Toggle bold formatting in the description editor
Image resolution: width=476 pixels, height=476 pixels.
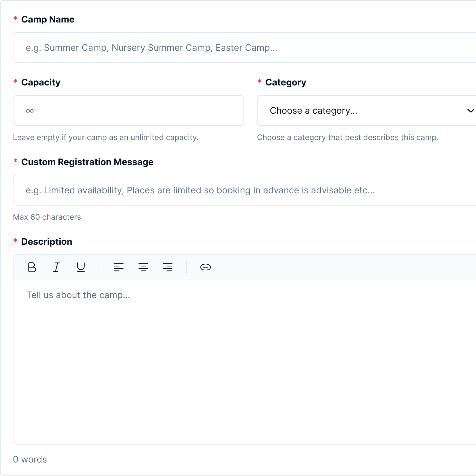coord(32,267)
